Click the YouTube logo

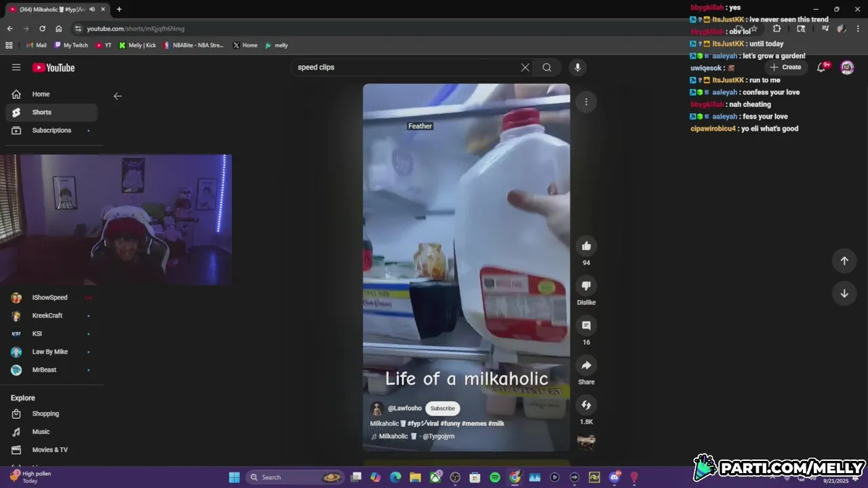pyautogui.click(x=54, y=67)
